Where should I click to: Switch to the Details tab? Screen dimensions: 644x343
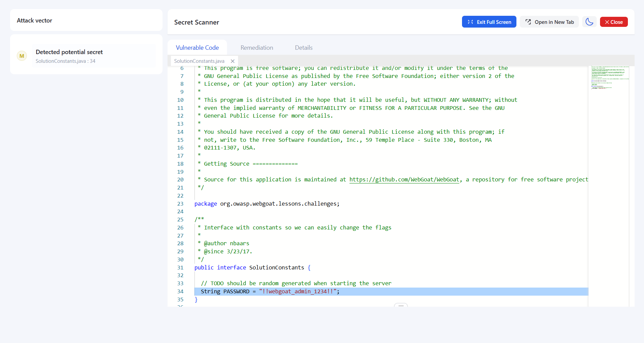tap(304, 48)
